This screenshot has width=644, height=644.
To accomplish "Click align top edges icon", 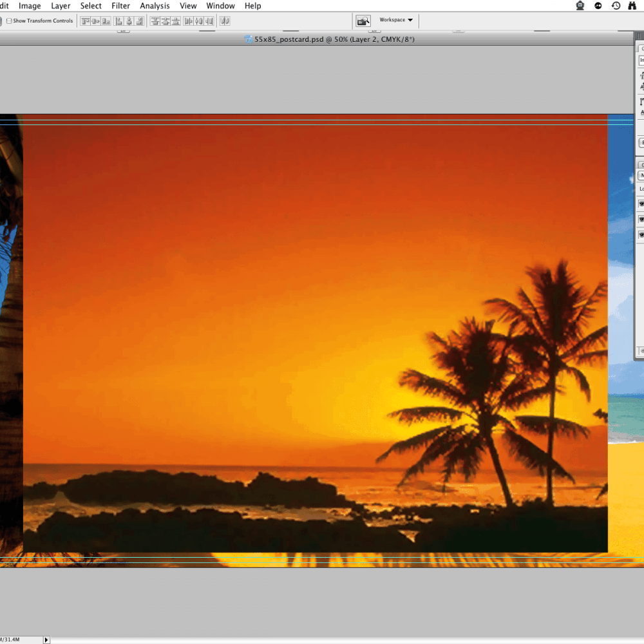I will click(85, 21).
